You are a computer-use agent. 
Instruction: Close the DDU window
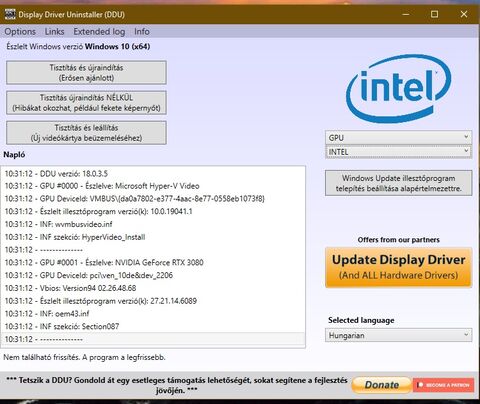464,14
